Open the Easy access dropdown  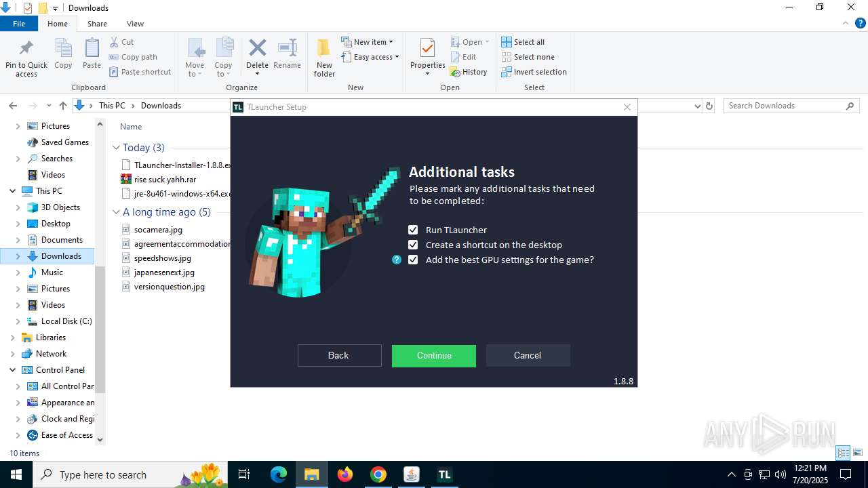(370, 57)
